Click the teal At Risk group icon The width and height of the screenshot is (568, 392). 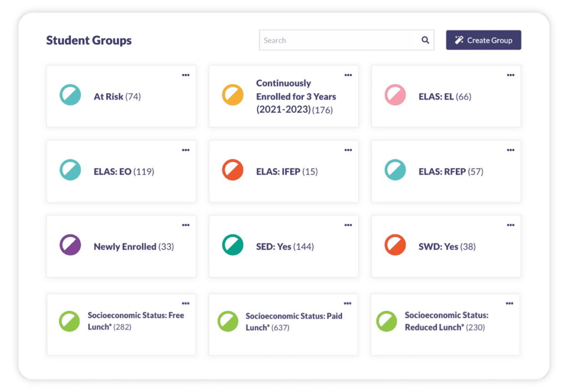pyautogui.click(x=70, y=95)
